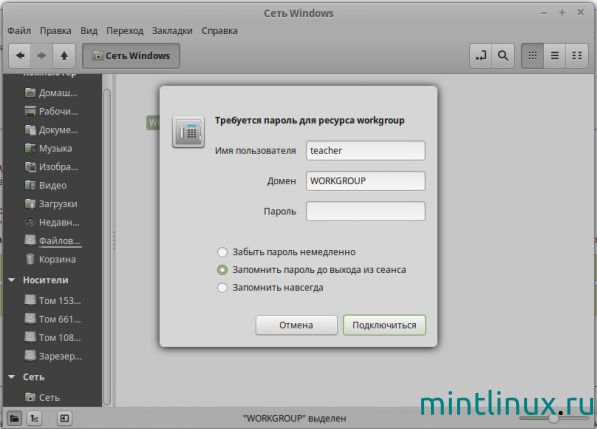Click the Подключиться button

coord(384,325)
